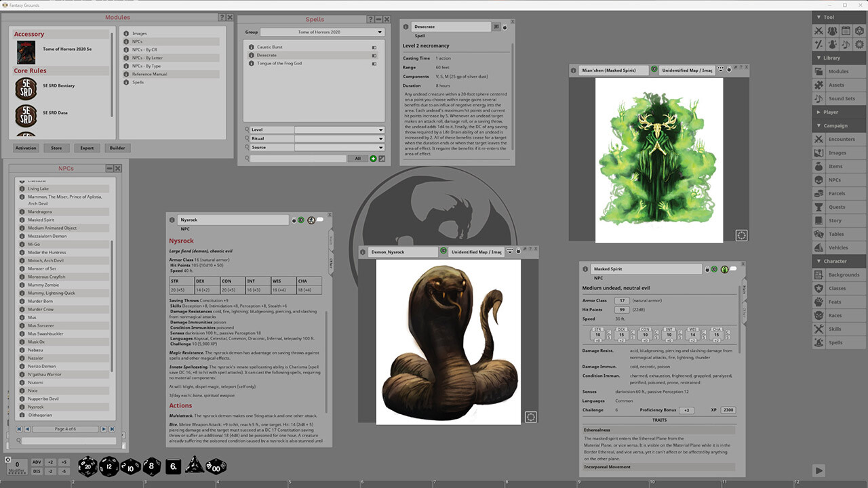Open the Tables list
This screenshot has width=868, height=488.
(x=835, y=234)
